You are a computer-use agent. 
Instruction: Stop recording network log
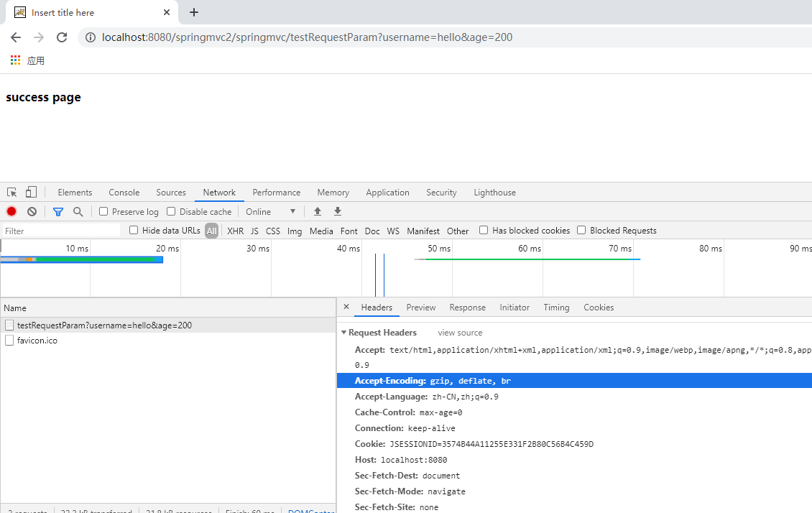click(11, 211)
